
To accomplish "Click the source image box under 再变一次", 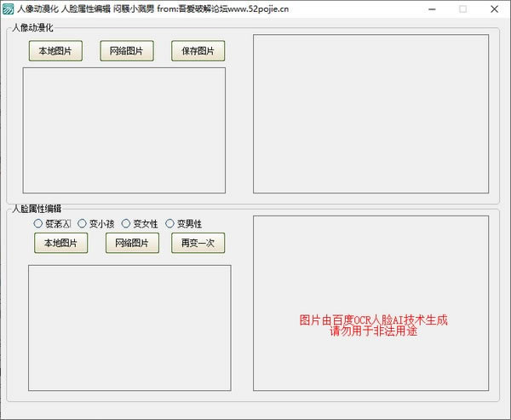I will (129, 328).
